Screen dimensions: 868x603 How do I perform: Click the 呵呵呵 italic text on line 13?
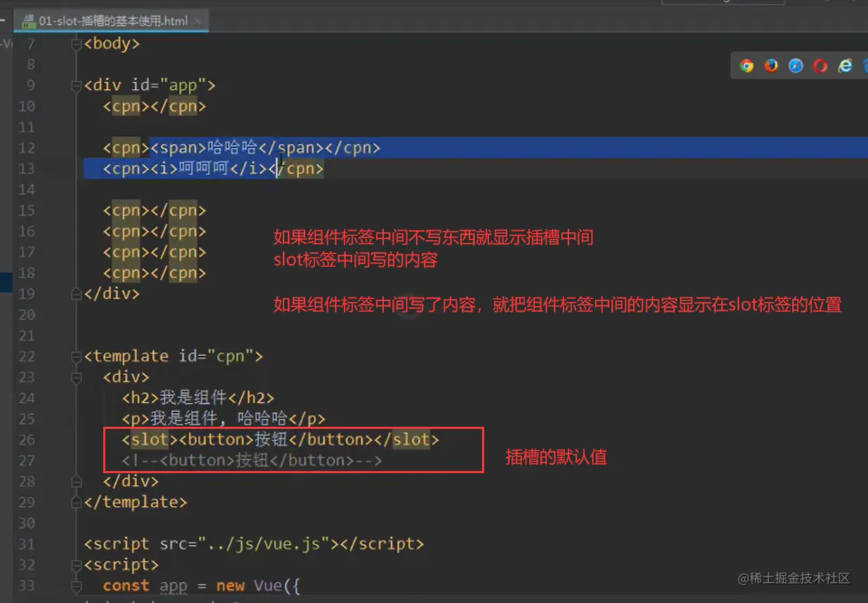[x=204, y=169]
